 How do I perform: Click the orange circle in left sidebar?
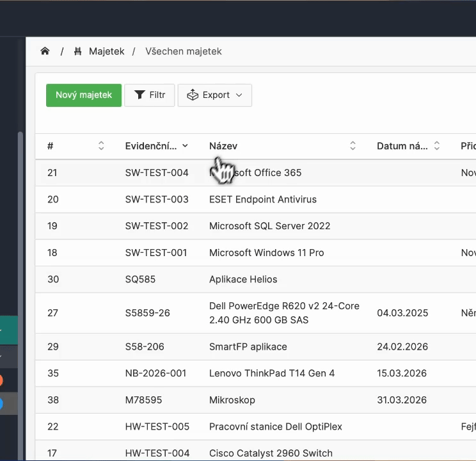[x=1, y=380]
